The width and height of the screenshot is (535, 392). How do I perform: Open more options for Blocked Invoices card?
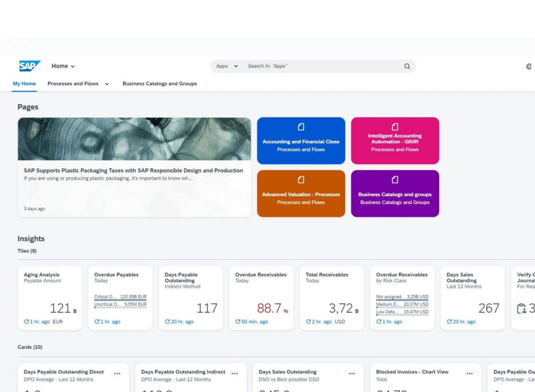point(469,373)
